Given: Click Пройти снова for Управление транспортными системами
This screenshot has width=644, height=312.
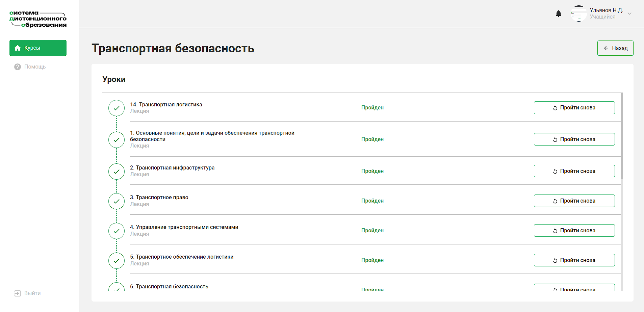Looking at the screenshot, I should point(574,231).
